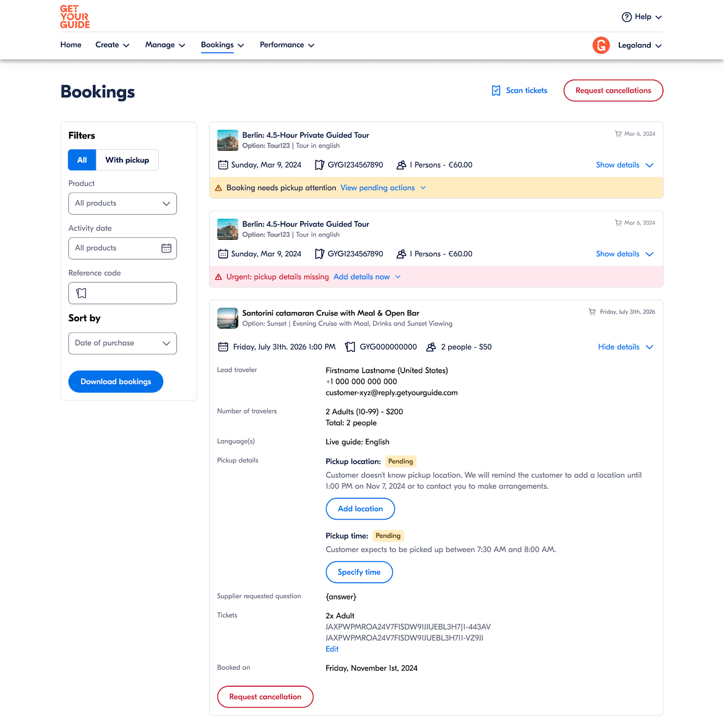Viewport: 724px width, 728px height.
Task: Select the All filter toggle
Action: click(82, 160)
